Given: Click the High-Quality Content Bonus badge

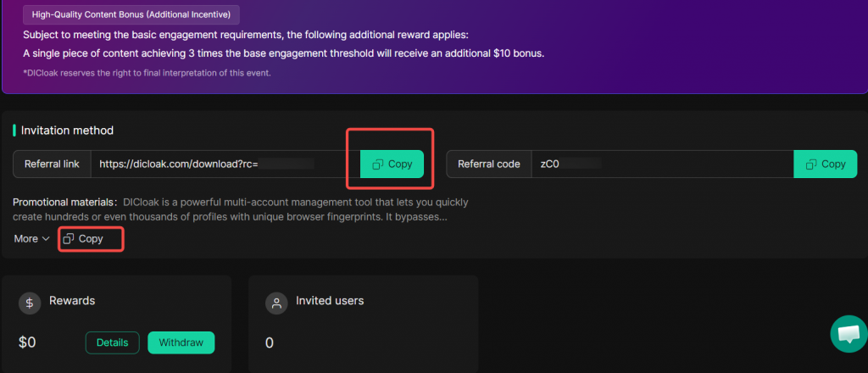Looking at the screenshot, I should point(131,15).
